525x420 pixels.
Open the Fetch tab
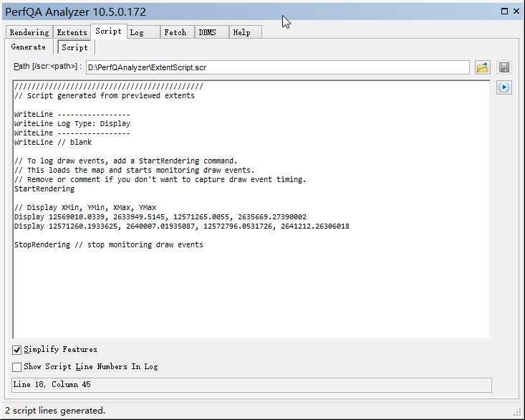[x=178, y=32]
